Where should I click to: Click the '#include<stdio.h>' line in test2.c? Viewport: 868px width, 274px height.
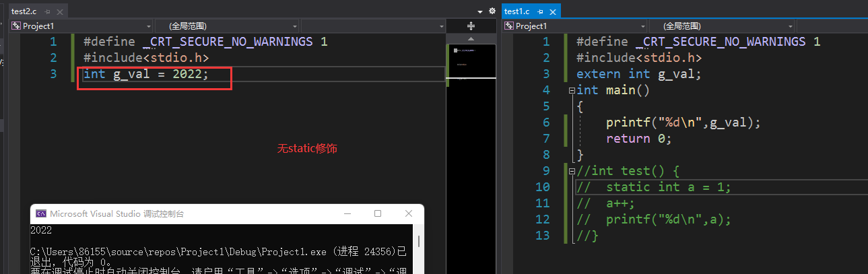(146, 58)
